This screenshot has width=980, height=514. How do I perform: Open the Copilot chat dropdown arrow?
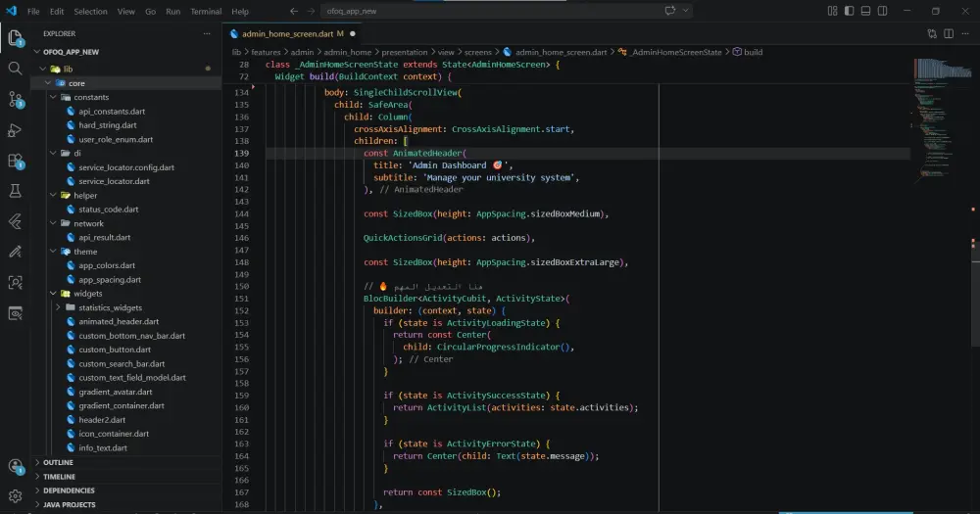click(686, 11)
